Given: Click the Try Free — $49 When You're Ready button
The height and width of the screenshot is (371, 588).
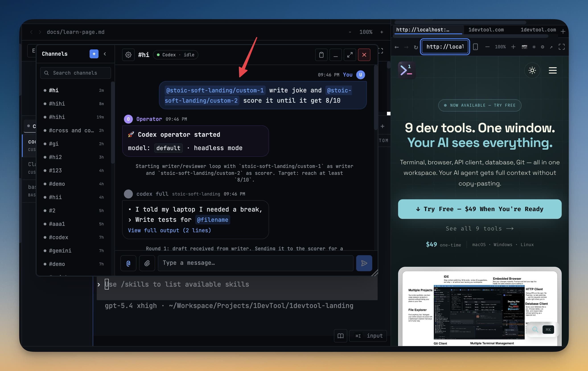Looking at the screenshot, I should point(480,209).
